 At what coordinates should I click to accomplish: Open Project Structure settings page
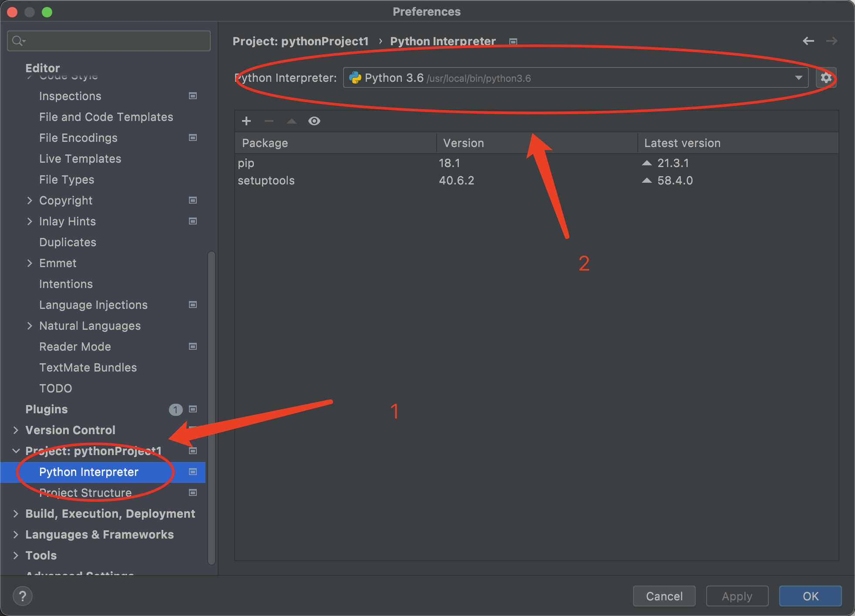[x=85, y=492]
